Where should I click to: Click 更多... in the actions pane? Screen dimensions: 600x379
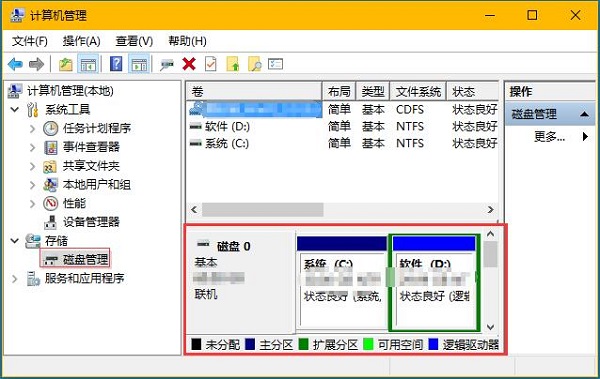click(x=549, y=136)
